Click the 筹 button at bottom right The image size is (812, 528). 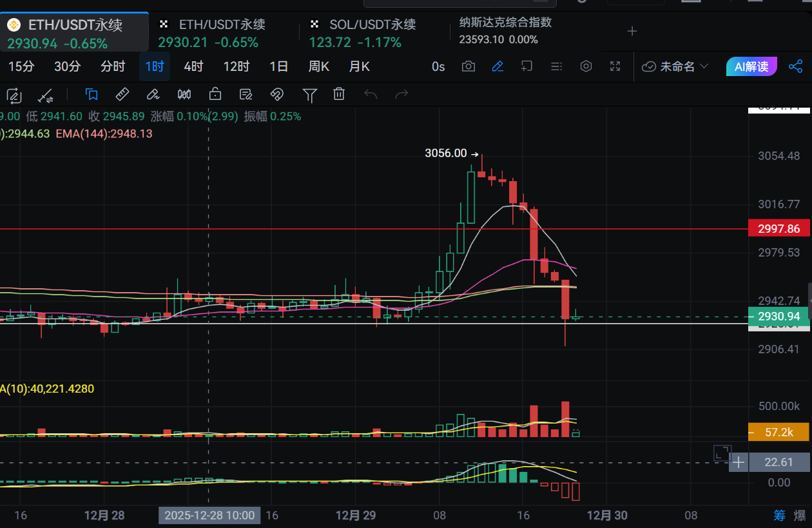coord(779,515)
